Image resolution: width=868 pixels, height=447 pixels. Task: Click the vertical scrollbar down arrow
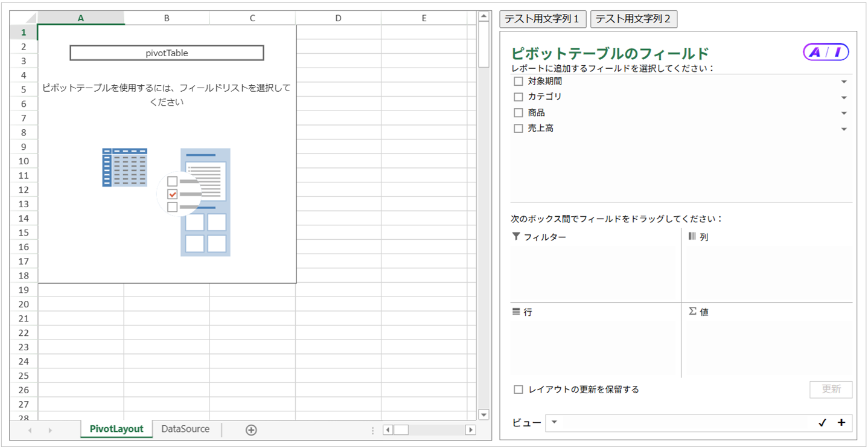(483, 414)
